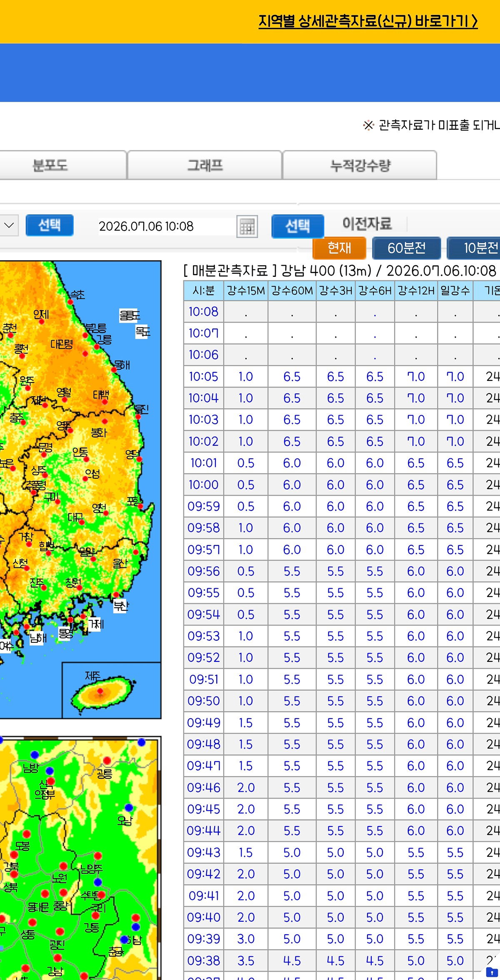Viewport: 500px width, 980px height.
Task: Click the 부산 station label on map
Action: click(121, 606)
